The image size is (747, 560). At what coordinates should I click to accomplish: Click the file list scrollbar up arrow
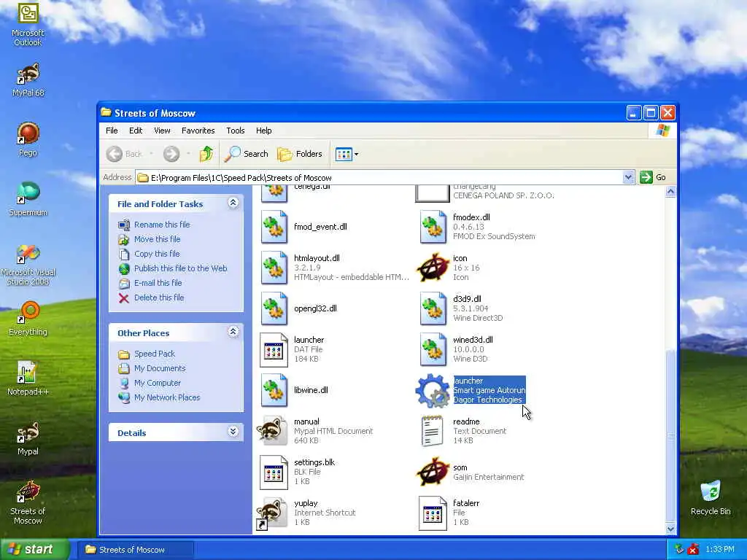click(x=670, y=192)
